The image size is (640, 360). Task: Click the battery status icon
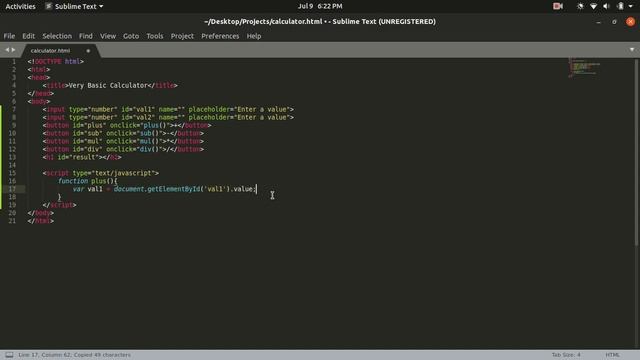(x=620, y=6)
